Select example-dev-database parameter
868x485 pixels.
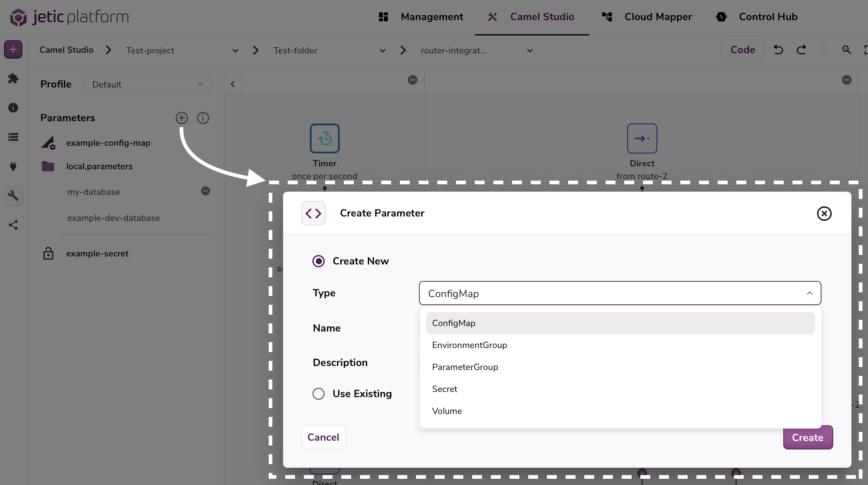pyautogui.click(x=114, y=218)
